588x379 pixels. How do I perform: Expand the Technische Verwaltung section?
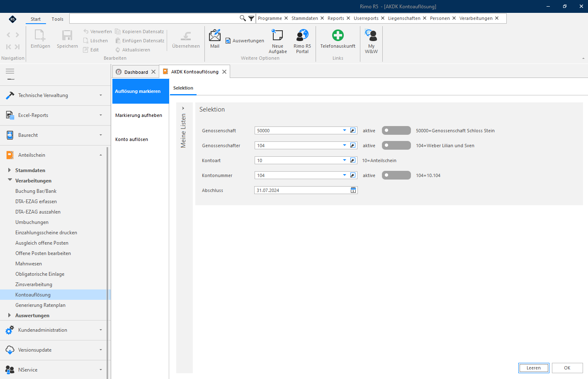[x=55, y=95]
